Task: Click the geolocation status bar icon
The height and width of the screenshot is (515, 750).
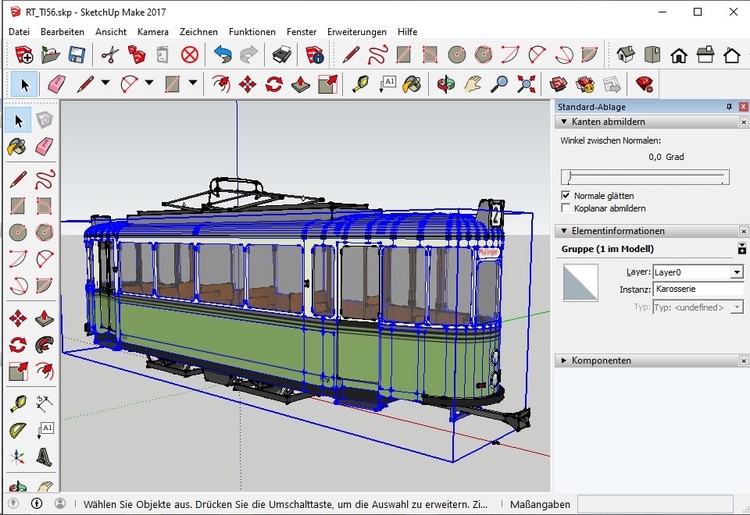Action: coord(13,504)
